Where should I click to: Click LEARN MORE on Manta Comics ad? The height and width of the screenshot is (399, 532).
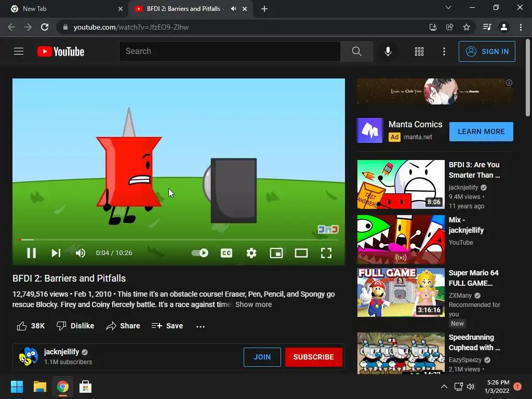tap(481, 131)
